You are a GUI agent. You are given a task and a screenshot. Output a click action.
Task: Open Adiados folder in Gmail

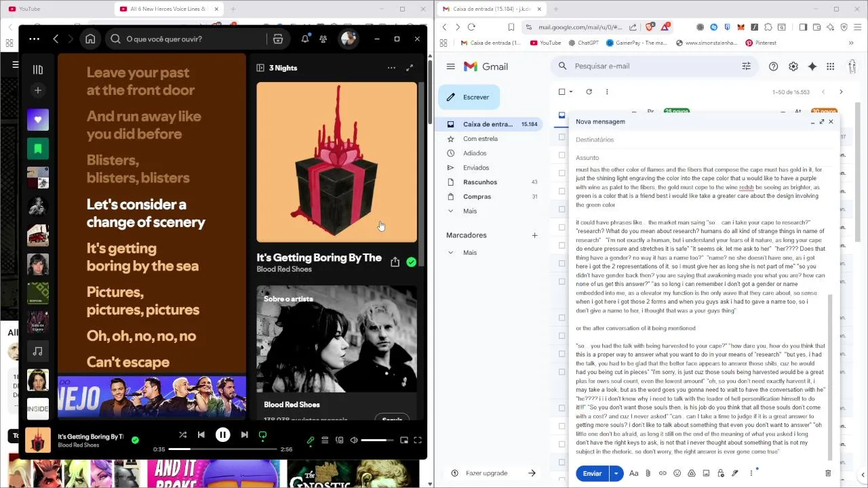coord(475,153)
